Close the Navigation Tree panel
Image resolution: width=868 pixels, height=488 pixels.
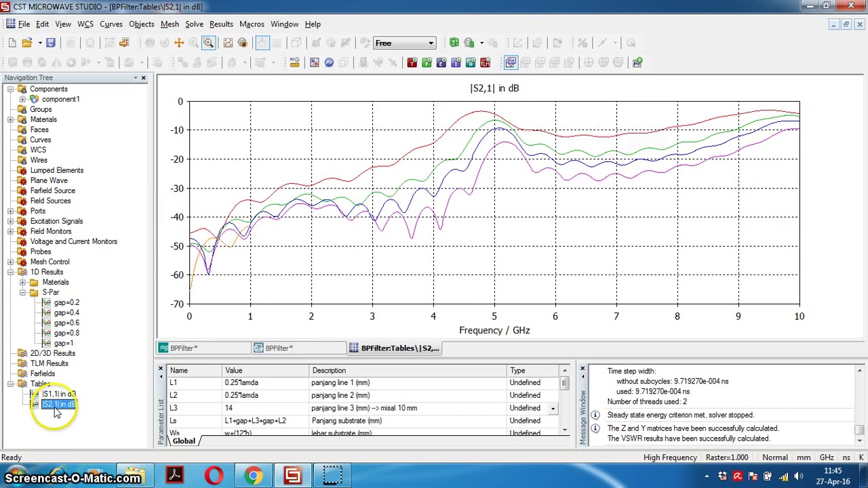point(143,78)
